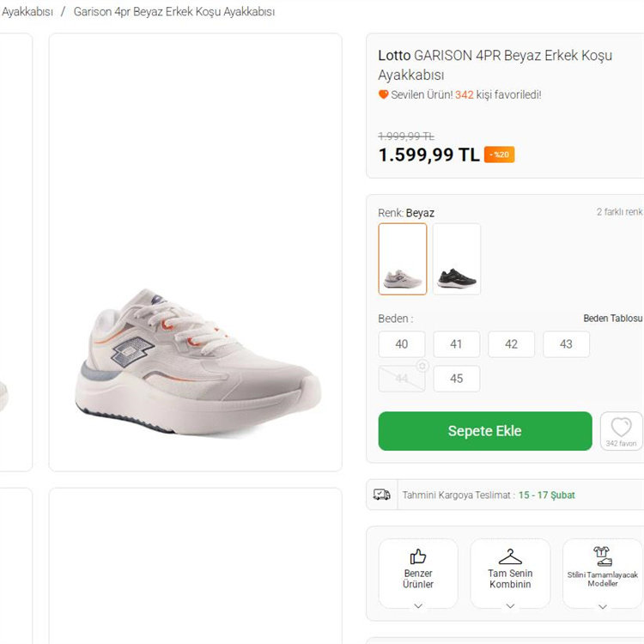Image resolution: width=644 pixels, height=644 pixels.
Task: Click the heart favorite icon button
Action: [x=621, y=428]
